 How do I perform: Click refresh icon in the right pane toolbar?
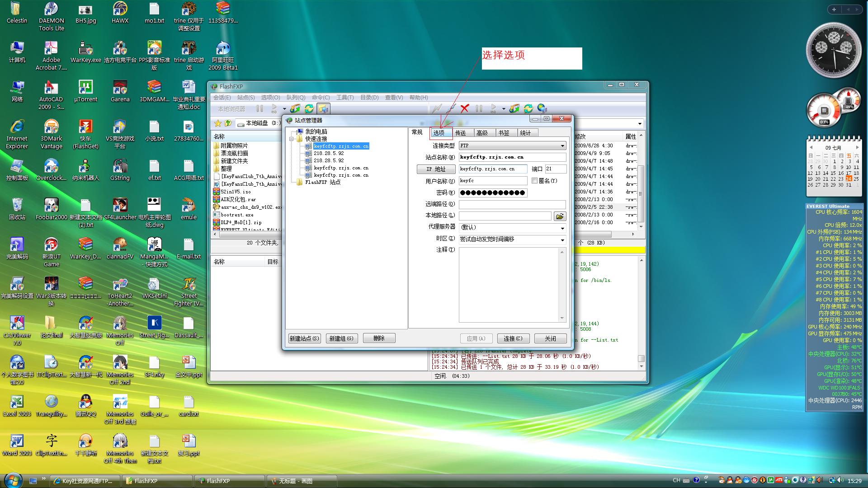528,108
